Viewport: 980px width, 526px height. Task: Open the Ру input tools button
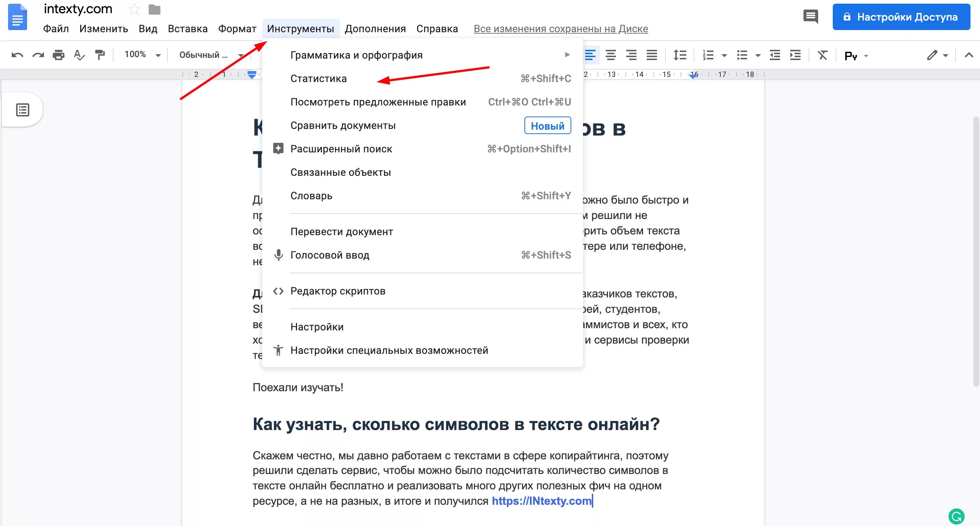click(851, 56)
